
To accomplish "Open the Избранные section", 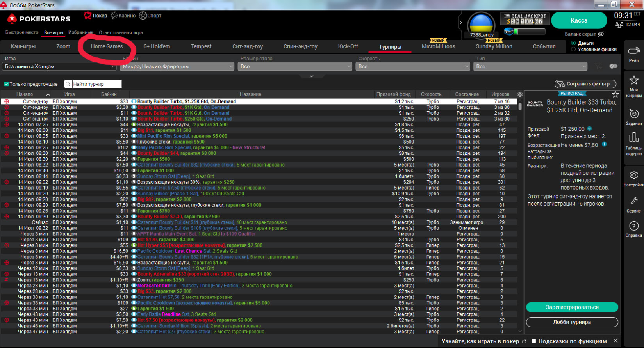I will point(80,32).
